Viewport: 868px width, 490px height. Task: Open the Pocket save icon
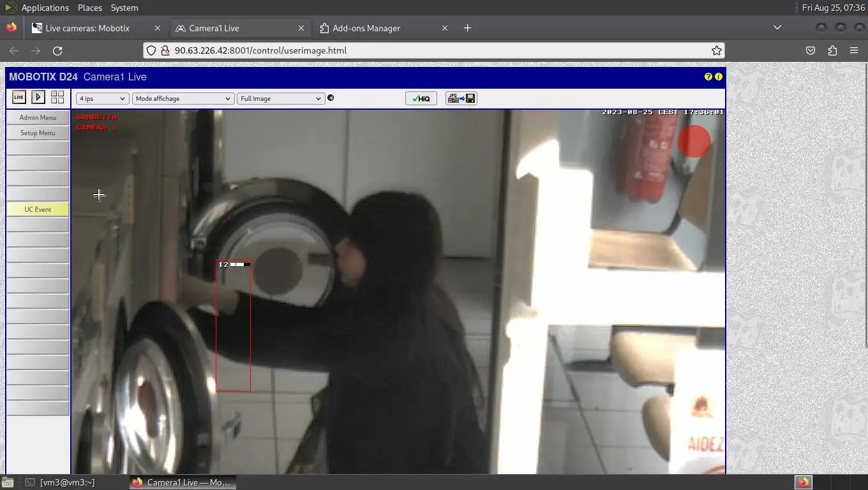811,50
